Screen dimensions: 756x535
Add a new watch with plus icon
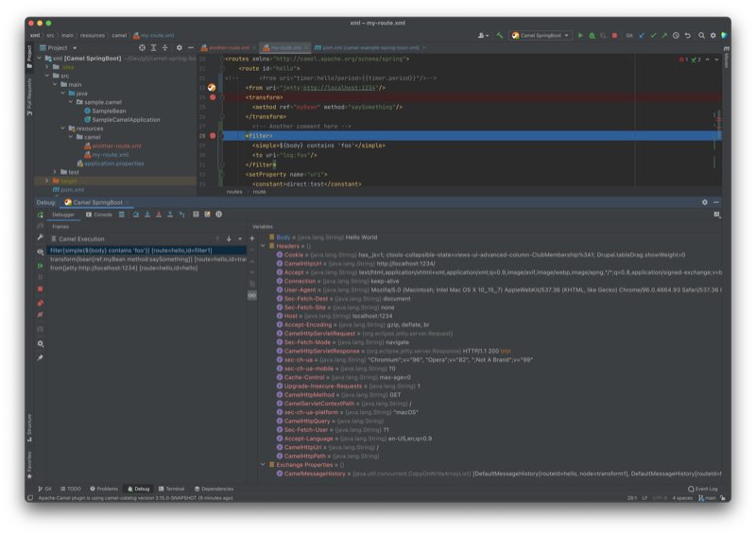click(x=251, y=238)
